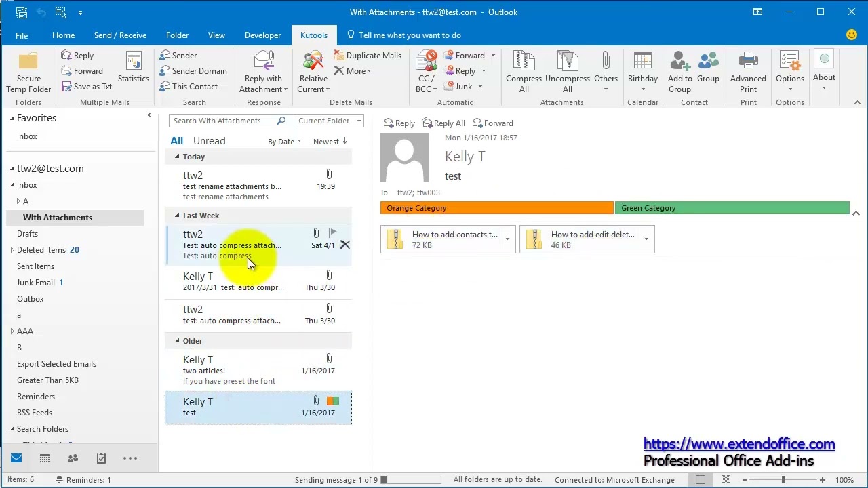Open Secure Temp Folder
The width and height of the screenshot is (868, 488).
28,73
